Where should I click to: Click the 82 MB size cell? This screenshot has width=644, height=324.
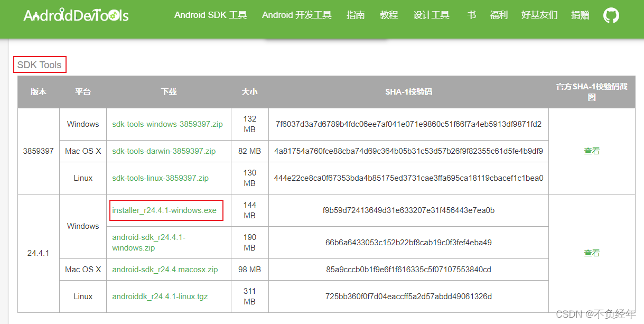pyautogui.click(x=249, y=151)
